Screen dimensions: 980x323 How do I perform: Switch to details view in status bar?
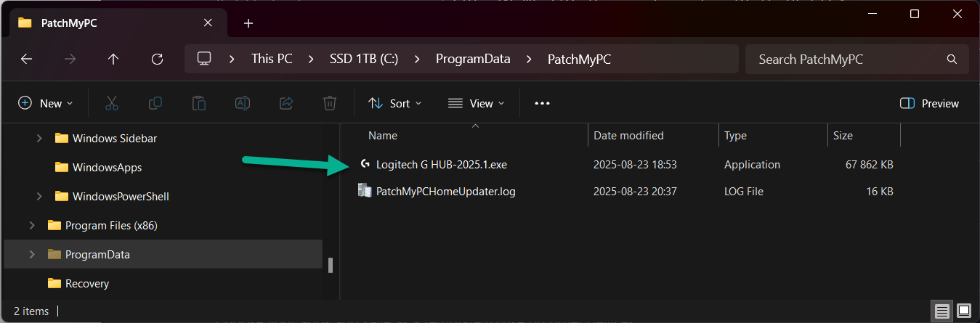click(x=942, y=311)
